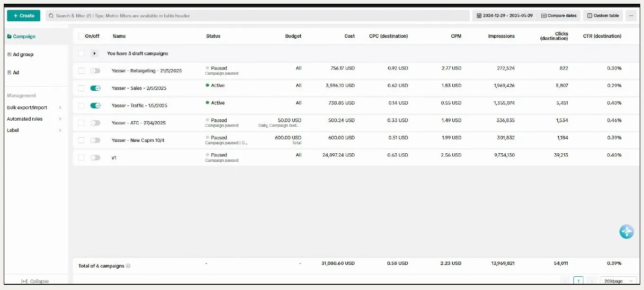Check the draft campaigns row checkbox
644x290 pixels.
[x=81, y=53]
